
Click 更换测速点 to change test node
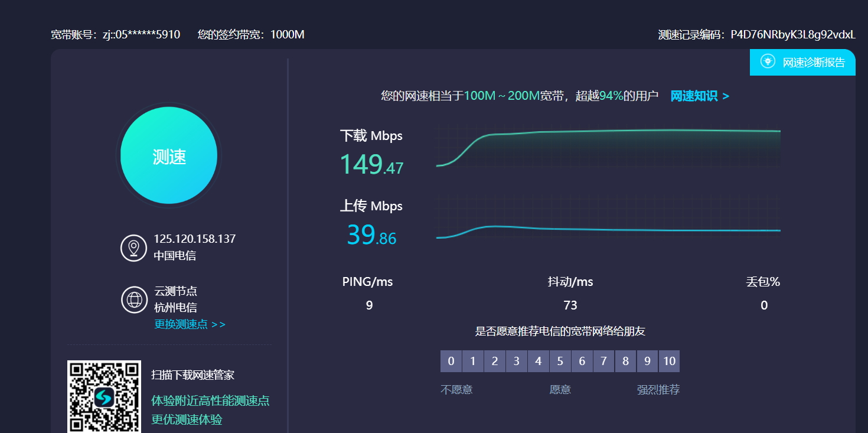tap(190, 324)
